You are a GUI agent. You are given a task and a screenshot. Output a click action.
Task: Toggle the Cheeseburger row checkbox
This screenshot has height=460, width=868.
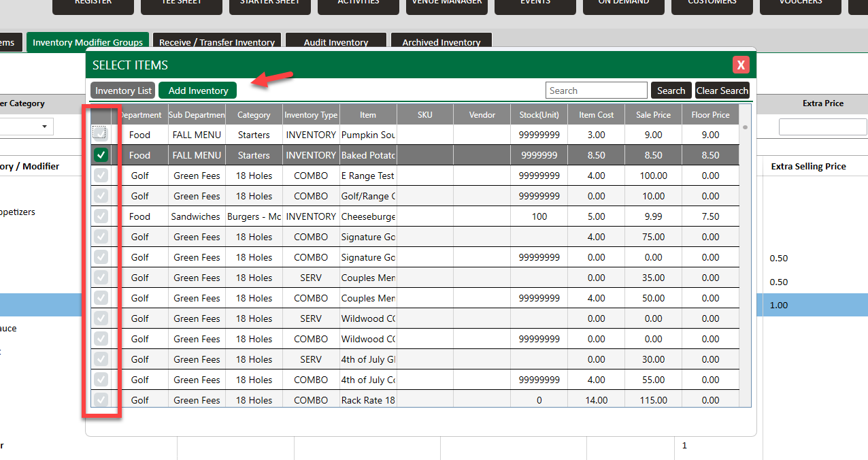click(x=101, y=216)
